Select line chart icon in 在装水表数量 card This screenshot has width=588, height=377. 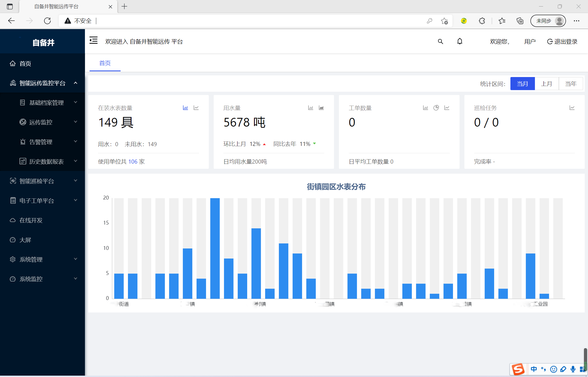click(196, 108)
